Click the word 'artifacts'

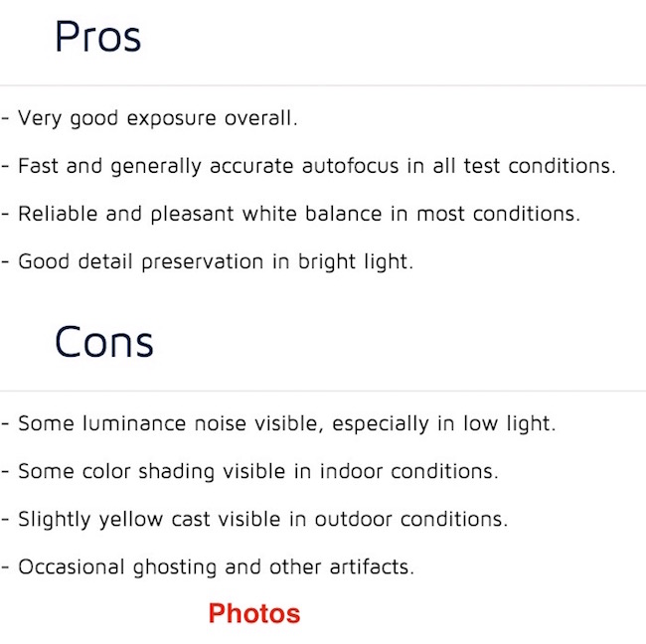376,567
